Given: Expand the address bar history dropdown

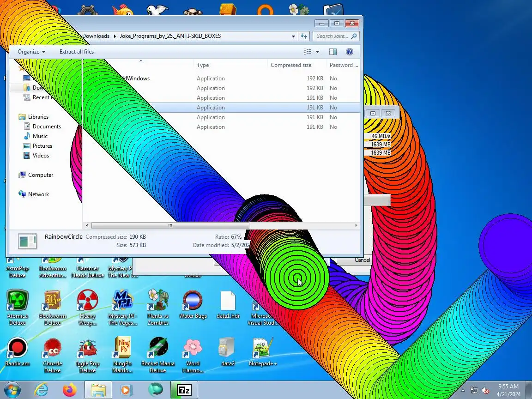Looking at the screenshot, I should pyautogui.click(x=293, y=36).
